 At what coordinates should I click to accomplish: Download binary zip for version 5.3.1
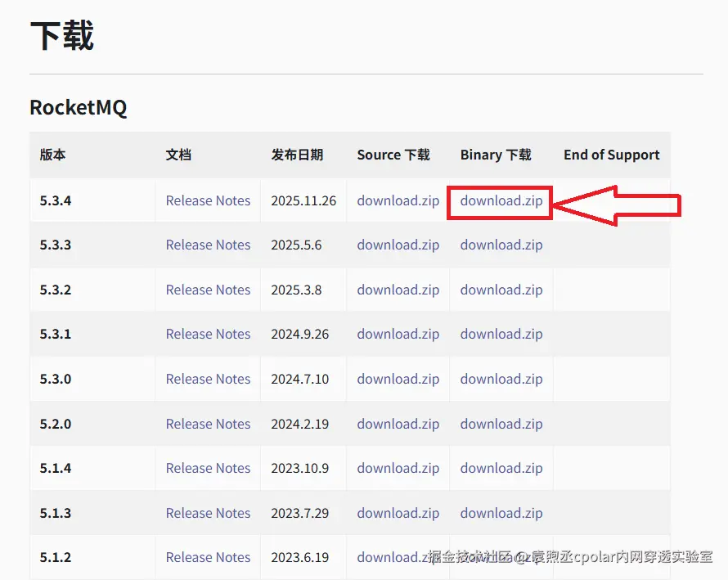[x=501, y=334]
